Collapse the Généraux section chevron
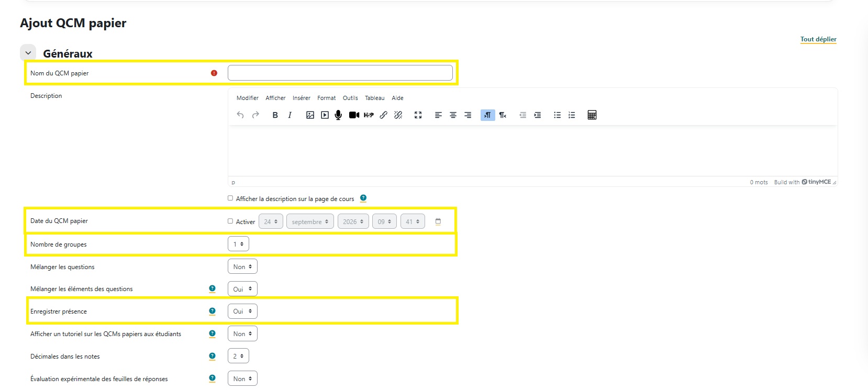 [28, 53]
